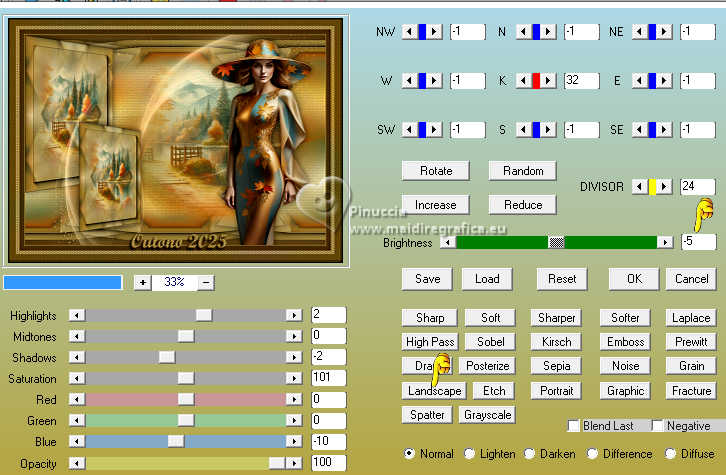Click right arrow of Midtones slider
The height and width of the screenshot is (475, 726).
click(294, 337)
